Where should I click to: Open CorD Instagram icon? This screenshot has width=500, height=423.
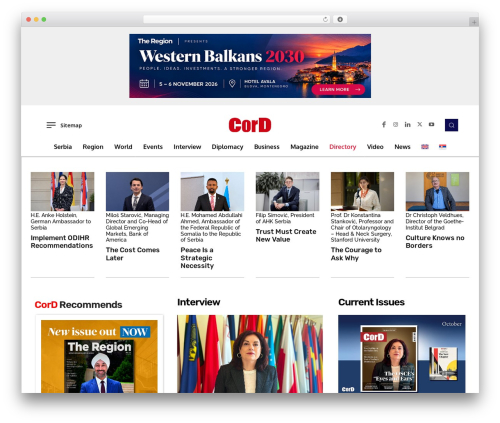395,124
